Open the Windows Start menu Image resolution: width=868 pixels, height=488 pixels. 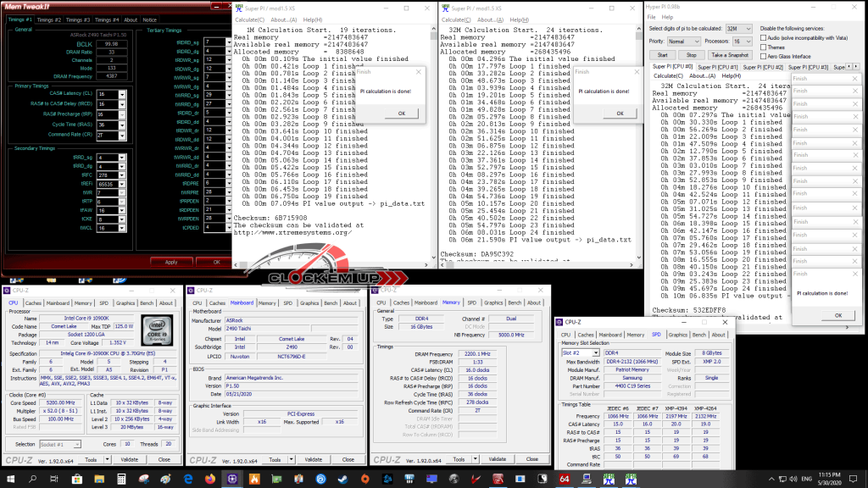click(10, 479)
